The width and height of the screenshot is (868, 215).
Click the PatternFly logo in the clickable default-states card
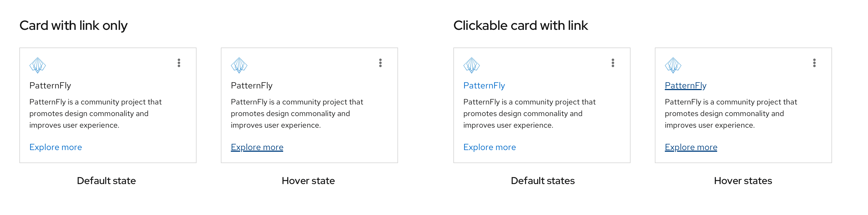(x=471, y=65)
